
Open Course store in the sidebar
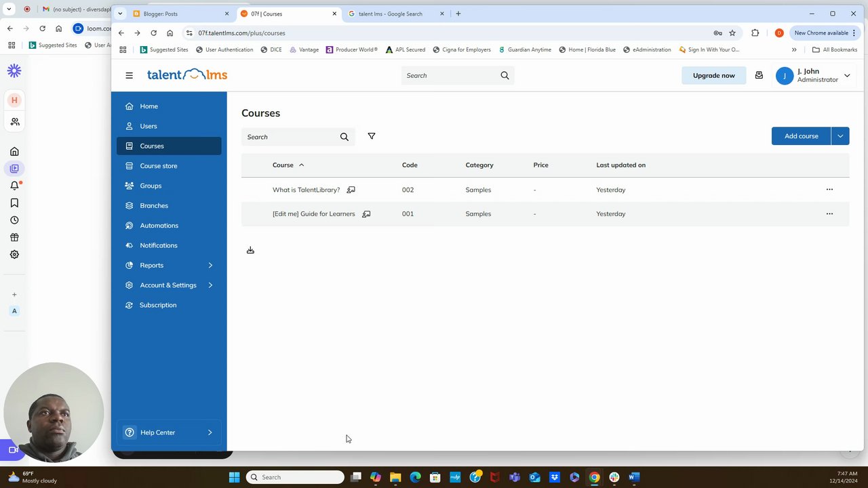click(x=169, y=166)
